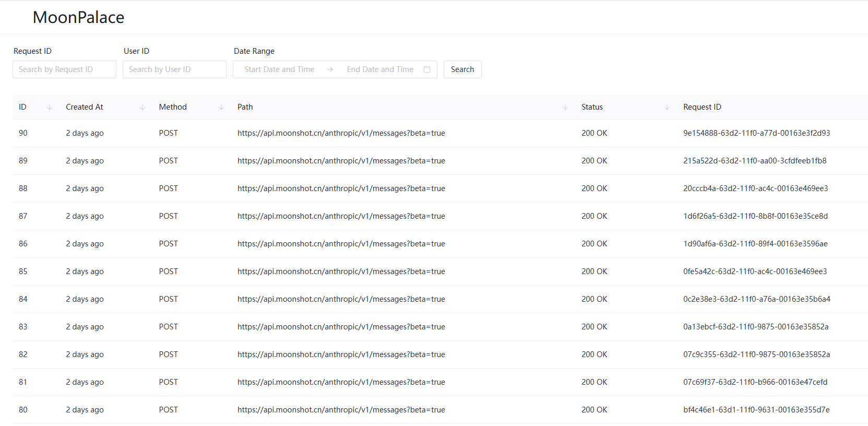The height and width of the screenshot is (426, 868).
Task: Click request ID 0c2e38e3-63d2-11f0-a76a-00163e35b6a4
Action: [757, 299]
